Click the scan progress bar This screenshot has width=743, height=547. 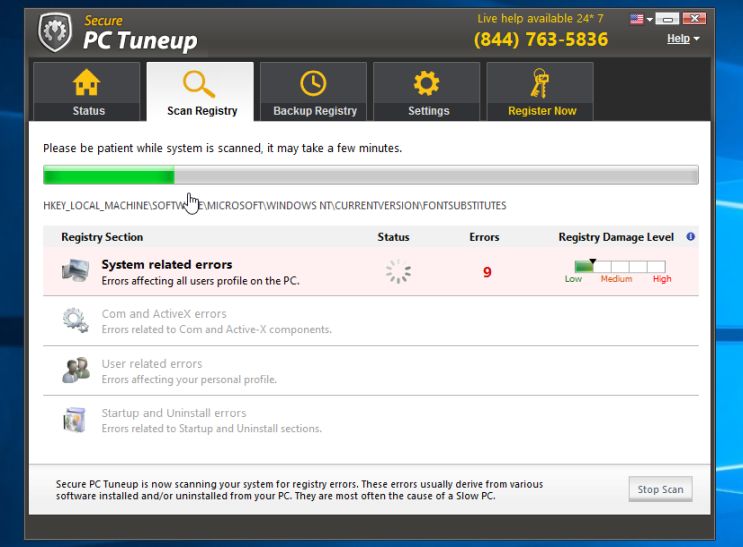pyautogui.click(x=371, y=175)
